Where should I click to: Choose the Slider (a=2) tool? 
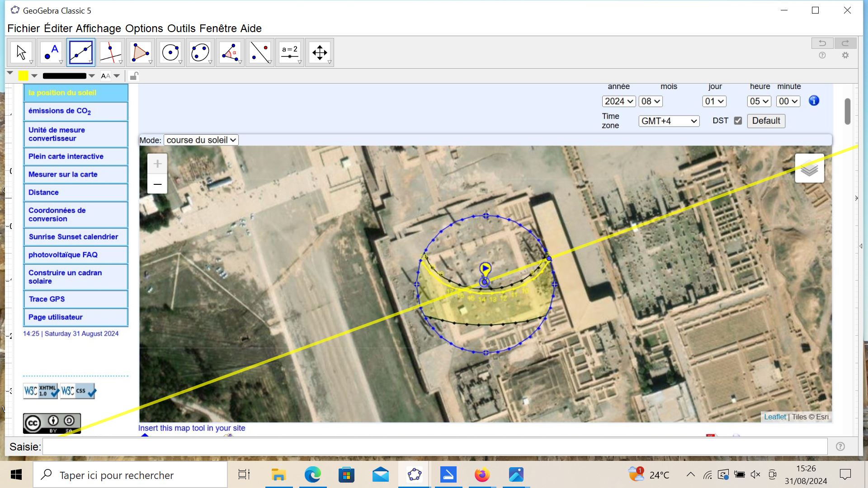coord(290,52)
